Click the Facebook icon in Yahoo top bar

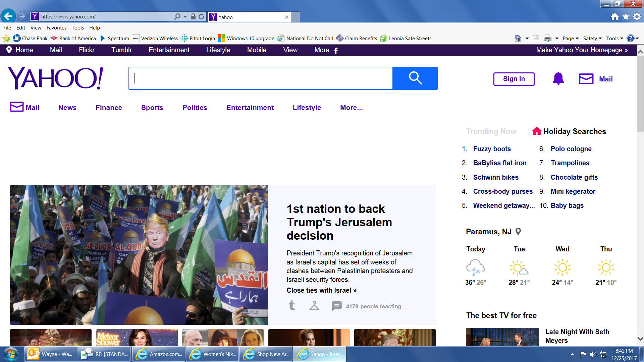(336, 50)
